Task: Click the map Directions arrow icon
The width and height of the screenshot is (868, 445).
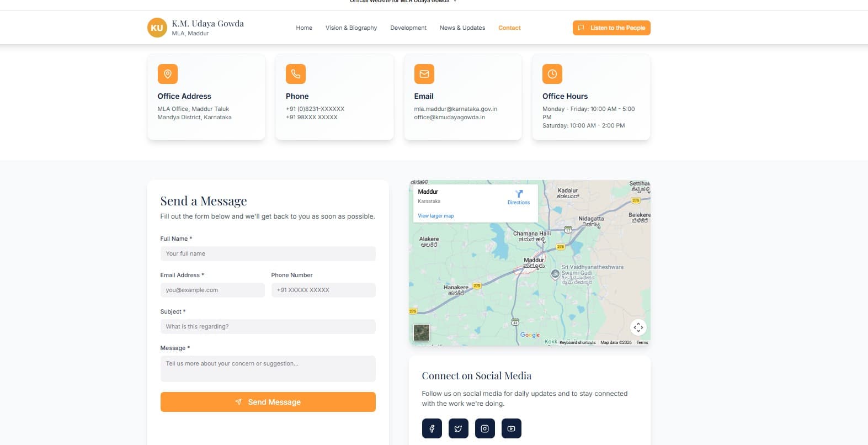Action: pos(519,194)
